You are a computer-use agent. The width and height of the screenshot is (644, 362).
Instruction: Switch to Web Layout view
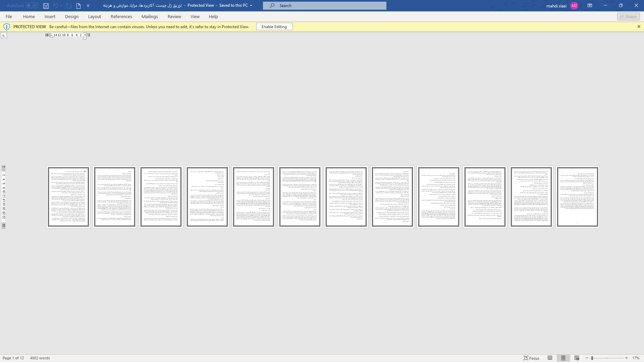pyautogui.click(x=577, y=358)
